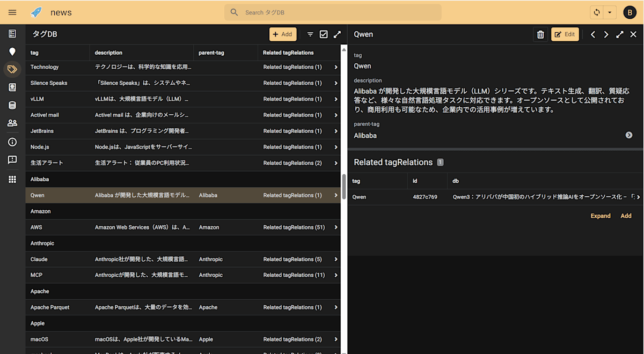Click the Related tagRelations column header
The image size is (644, 354).
click(x=299, y=53)
